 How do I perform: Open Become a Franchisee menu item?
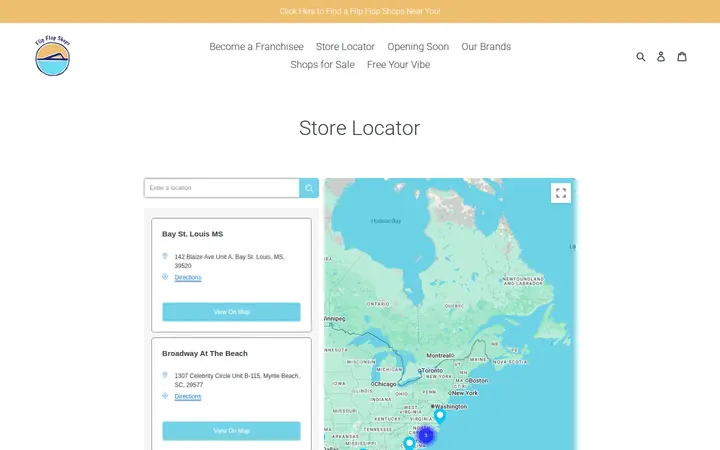(x=256, y=46)
